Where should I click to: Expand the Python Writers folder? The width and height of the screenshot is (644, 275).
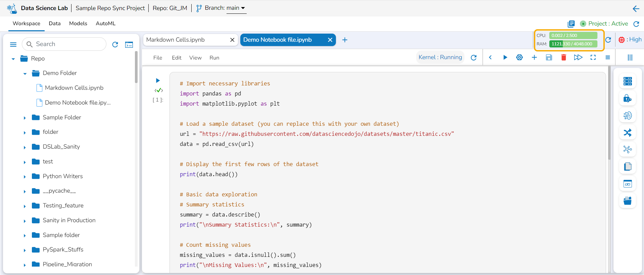coord(25,177)
